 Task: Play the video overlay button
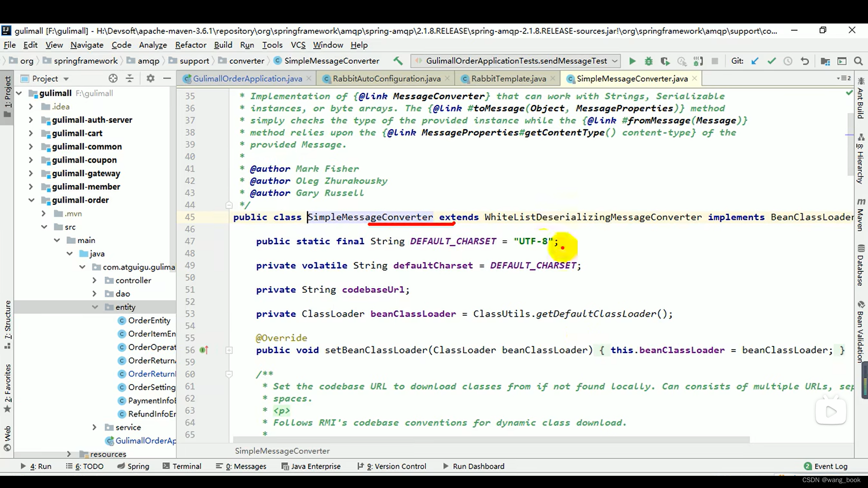(x=831, y=412)
